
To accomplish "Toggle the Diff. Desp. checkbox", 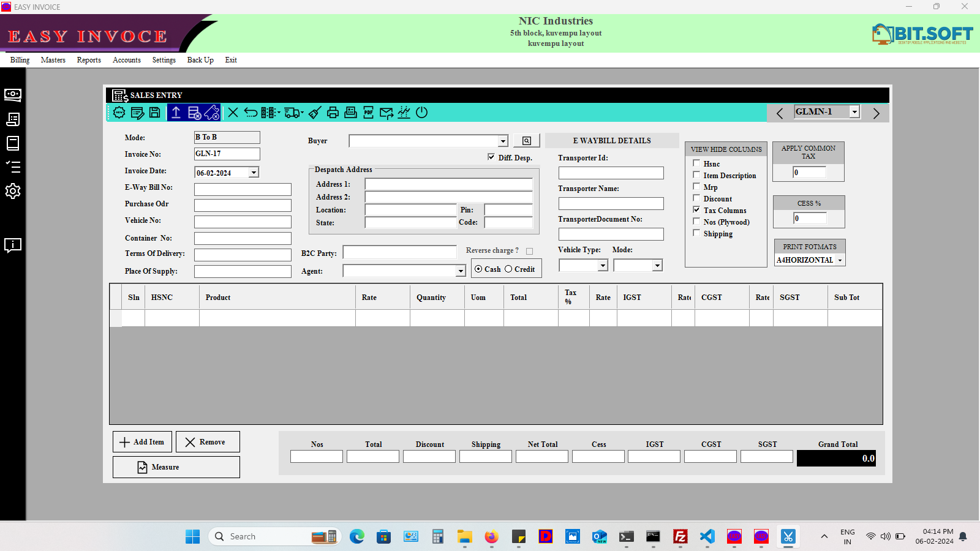I will click(491, 157).
